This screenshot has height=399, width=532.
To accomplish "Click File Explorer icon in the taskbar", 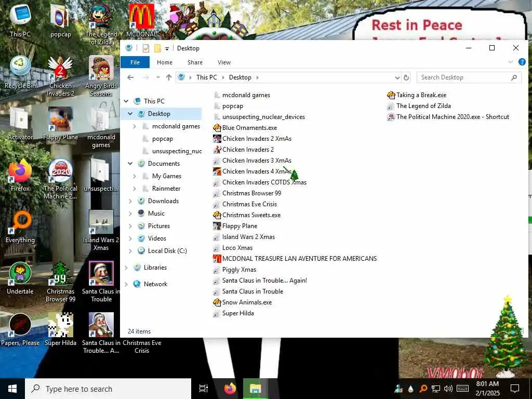I will (255, 389).
